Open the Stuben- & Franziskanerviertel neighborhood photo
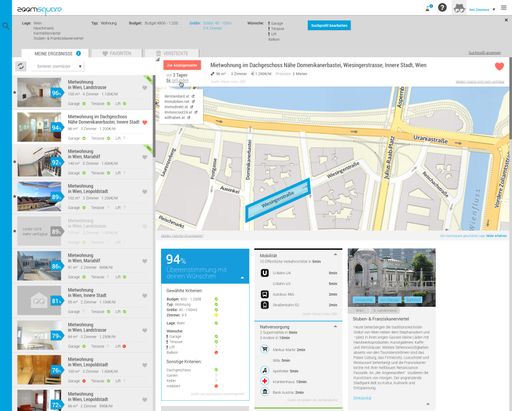Image resolution: width=512 pixels, height=411 pixels. [392, 277]
